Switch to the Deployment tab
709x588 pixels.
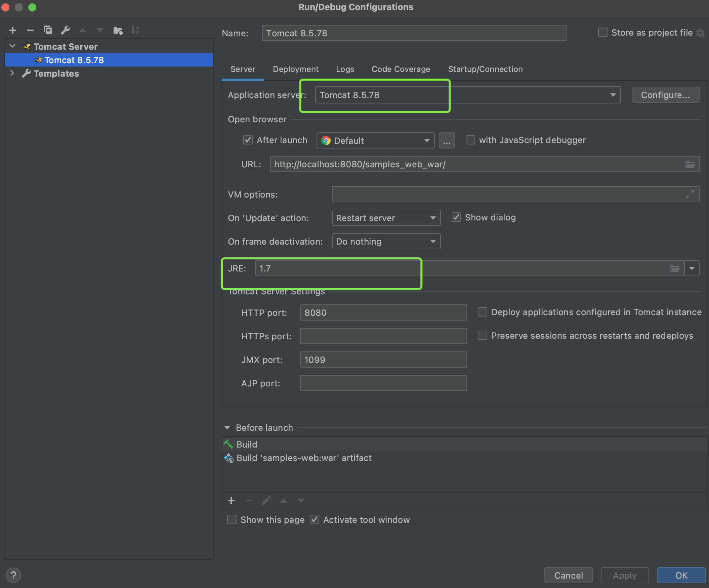tap(296, 69)
